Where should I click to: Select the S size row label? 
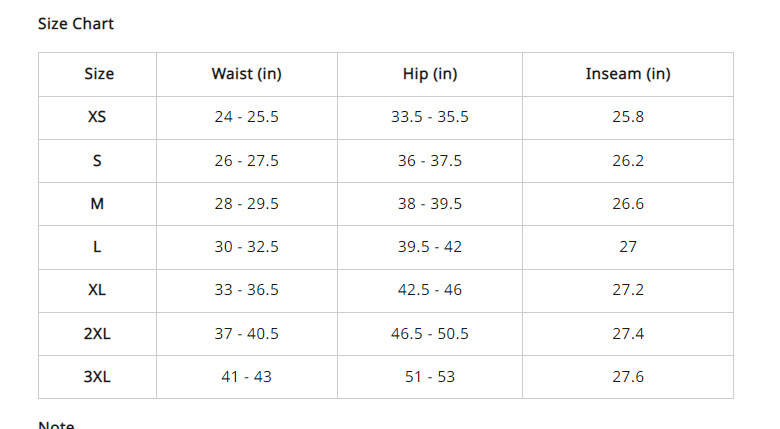[x=97, y=160]
